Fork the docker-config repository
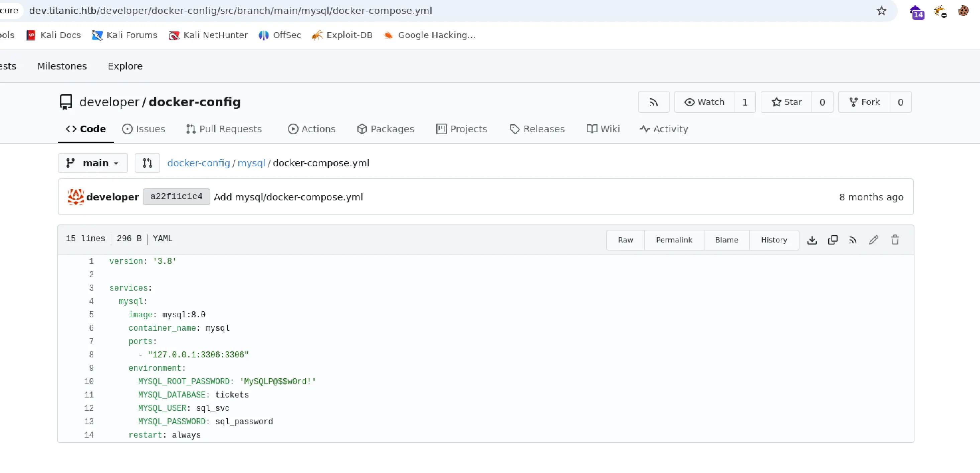This screenshot has height=473, width=980. [x=864, y=102]
